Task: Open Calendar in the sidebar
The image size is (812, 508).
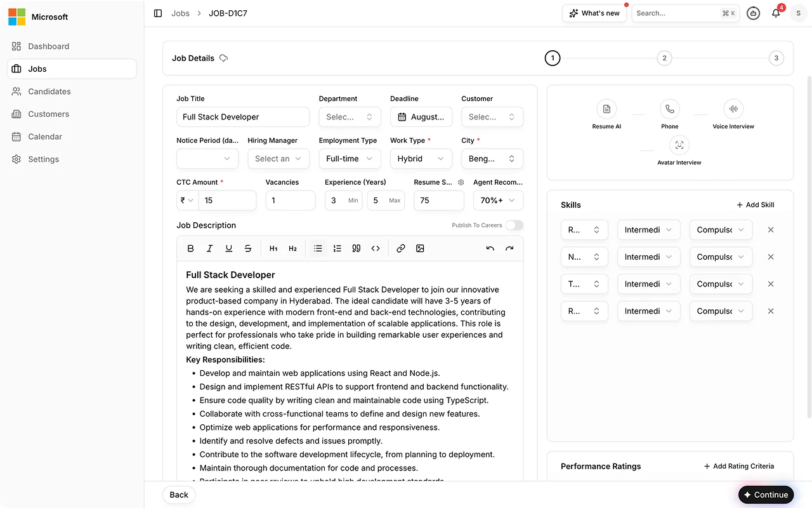Action: point(72,137)
